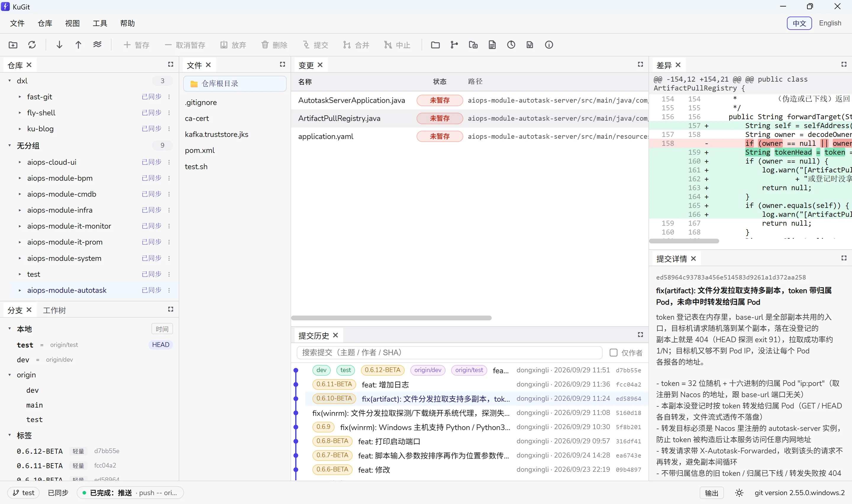Toggle the 仅作者 checkbox

click(x=613, y=353)
